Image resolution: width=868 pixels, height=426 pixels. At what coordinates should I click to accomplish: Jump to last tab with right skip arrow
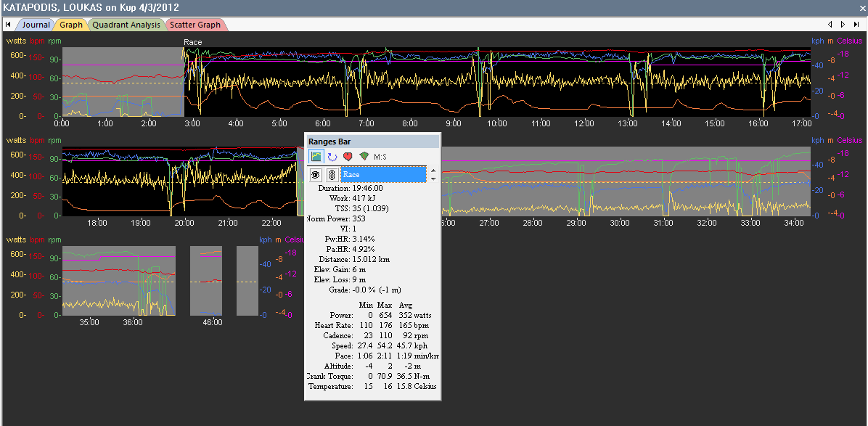[x=856, y=25]
